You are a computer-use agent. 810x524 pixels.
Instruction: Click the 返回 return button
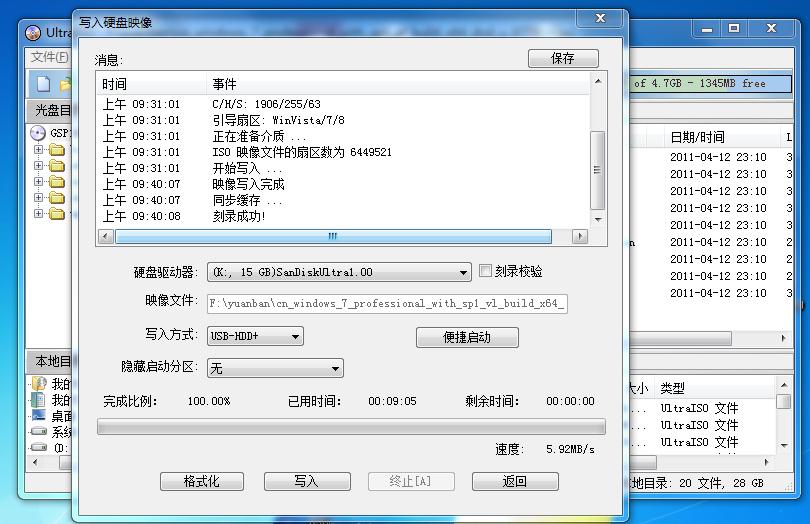(x=515, y=482)
